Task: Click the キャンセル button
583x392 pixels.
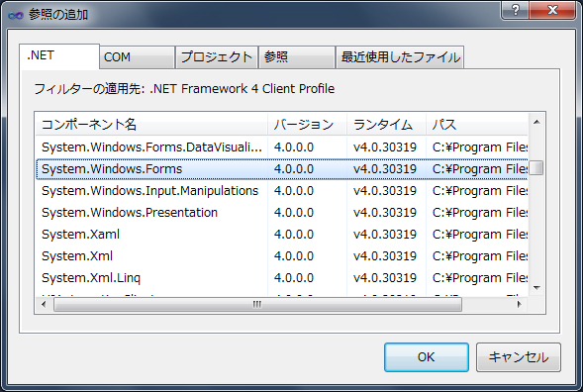Action: point(519,357)
